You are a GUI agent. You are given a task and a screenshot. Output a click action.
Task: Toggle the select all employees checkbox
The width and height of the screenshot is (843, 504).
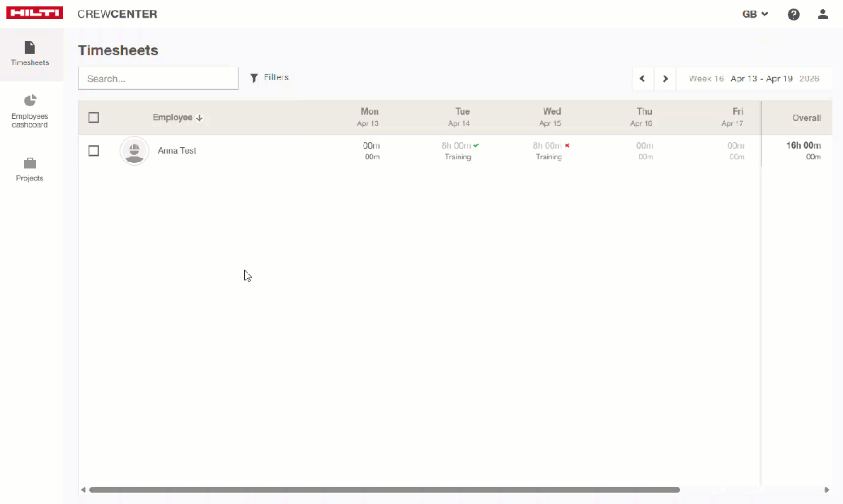pos(93,118)
